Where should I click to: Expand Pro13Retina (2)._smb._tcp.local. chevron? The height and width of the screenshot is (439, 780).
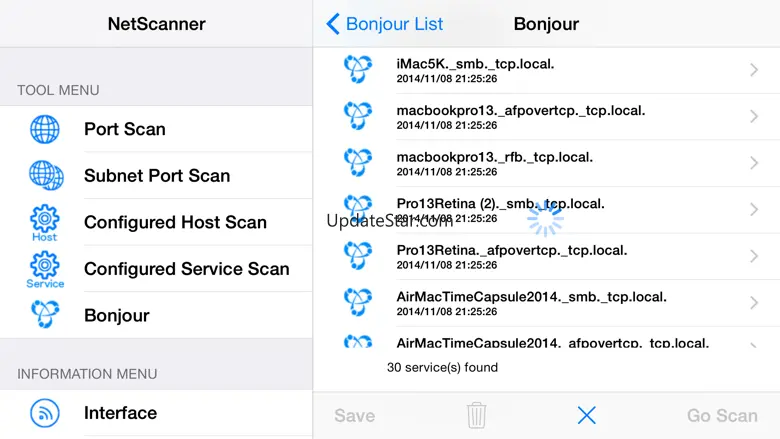754,209
